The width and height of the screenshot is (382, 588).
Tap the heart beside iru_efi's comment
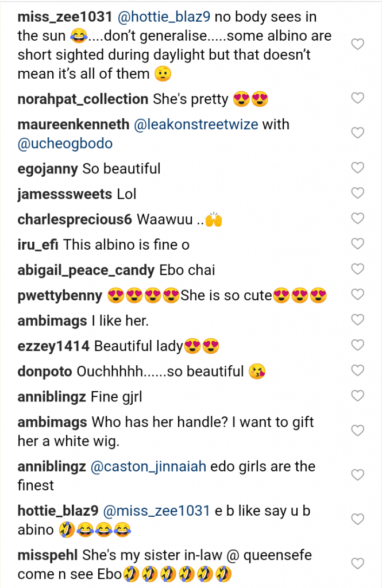357,243
